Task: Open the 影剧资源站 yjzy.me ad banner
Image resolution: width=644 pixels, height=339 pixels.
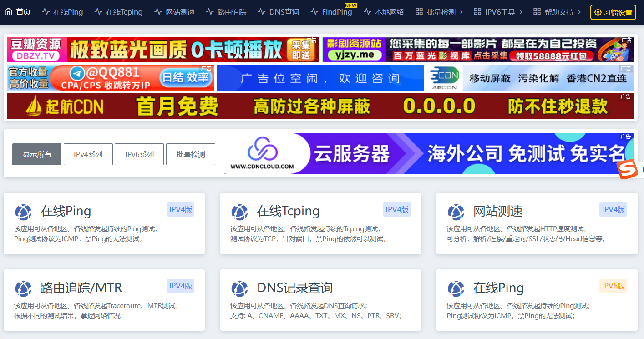Action: coord(478,50)
